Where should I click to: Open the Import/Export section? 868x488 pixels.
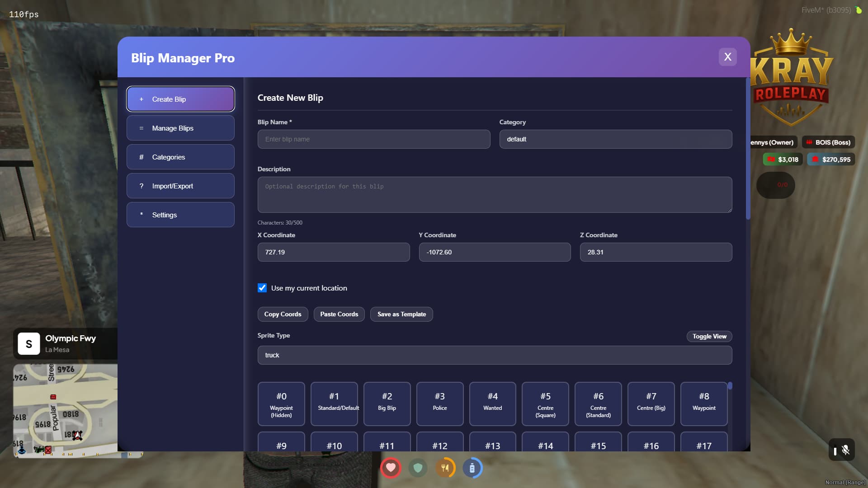click(x=180, y=186)
